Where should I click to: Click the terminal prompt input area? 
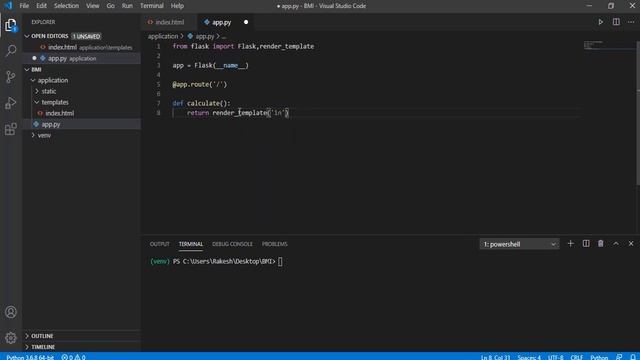(280, 262)
